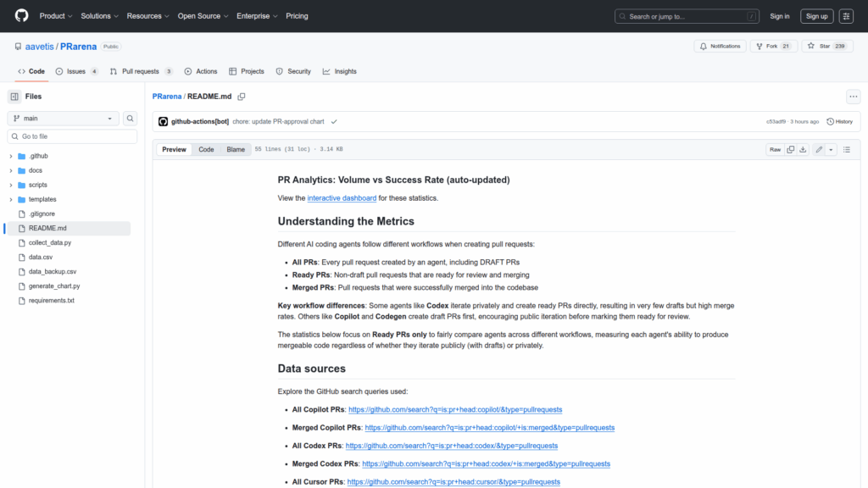The width and height of the screenshot is (868, 488).
Task: Switch to Pull requests tab
Action: click(x=142, y=71)
